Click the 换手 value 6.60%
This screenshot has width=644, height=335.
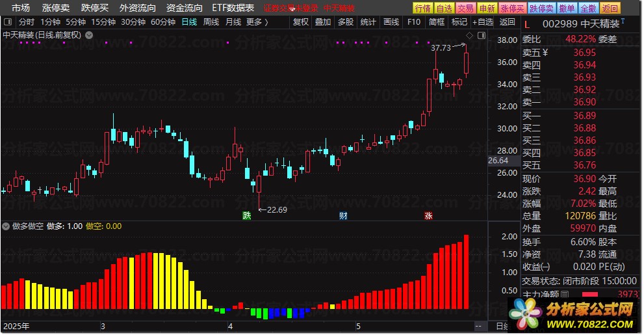point(583,242)
